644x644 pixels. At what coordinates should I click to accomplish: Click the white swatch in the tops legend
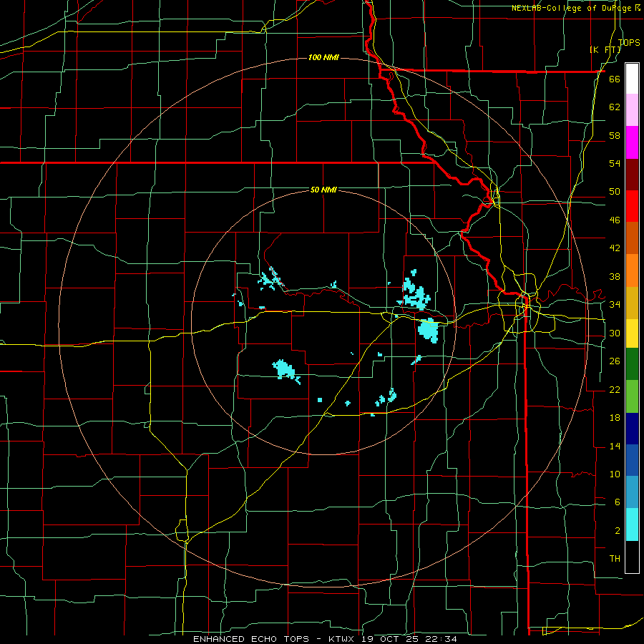click(632, 79)
